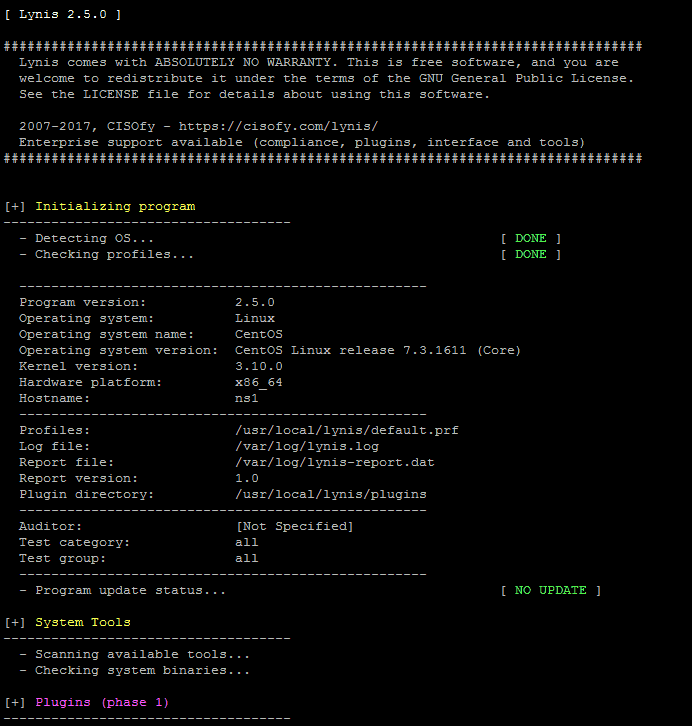Click the [+] marker before Plugins (phase 1)
The height and width of the screenshot is (726, 692).
point(15,702)
